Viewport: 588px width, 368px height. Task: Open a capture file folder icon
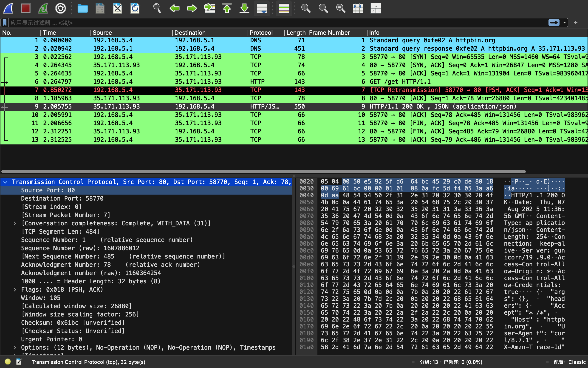coord(83,8)
